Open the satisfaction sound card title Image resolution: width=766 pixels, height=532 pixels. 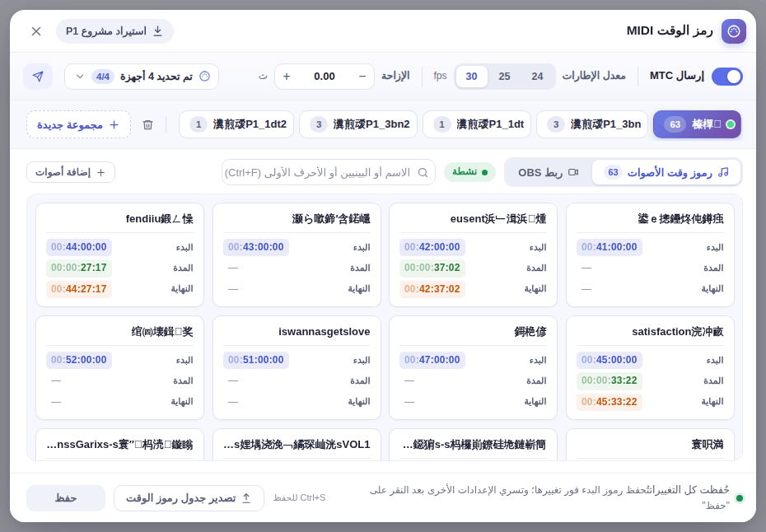pos(678,332)
